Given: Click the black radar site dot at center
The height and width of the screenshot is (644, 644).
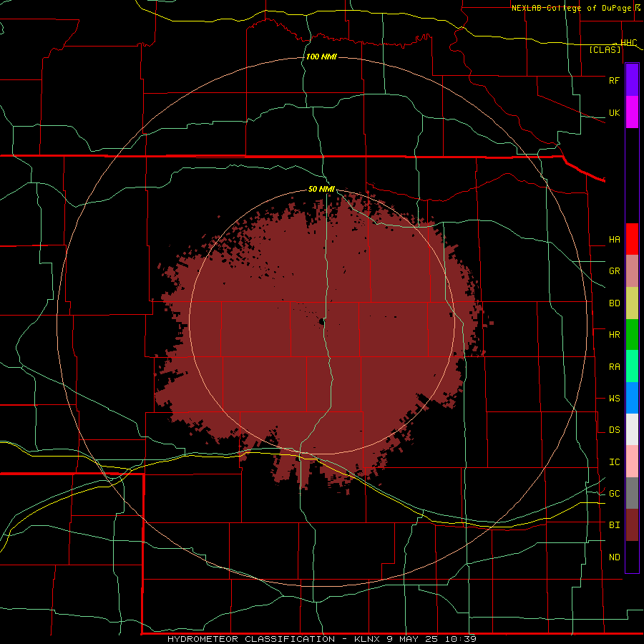Looking at the screenshot, I should click(321, 322).
